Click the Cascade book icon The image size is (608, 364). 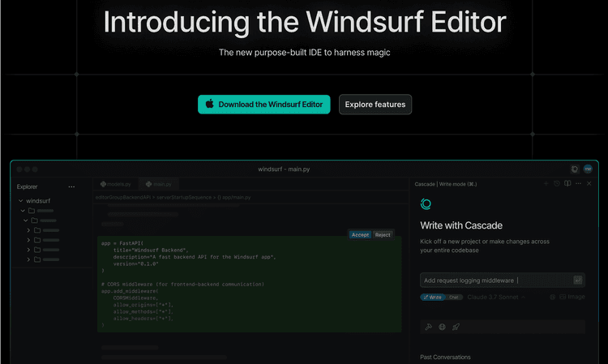tap(567, 183)
